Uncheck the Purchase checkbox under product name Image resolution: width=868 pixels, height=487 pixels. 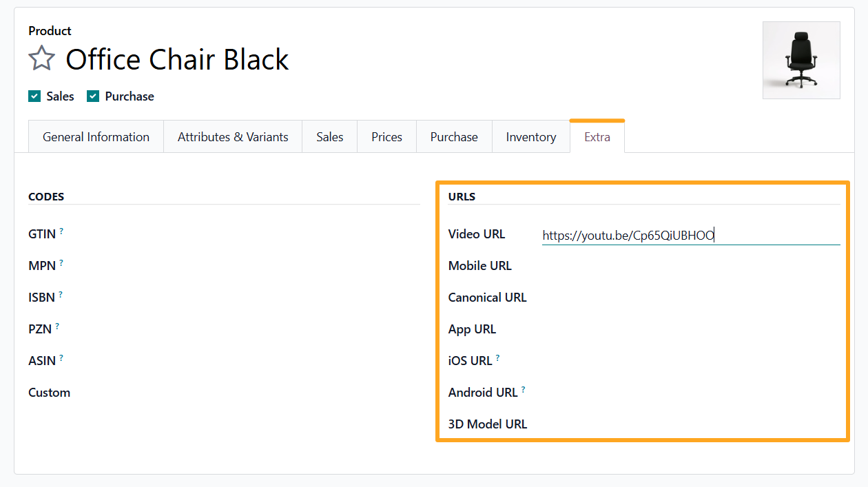pos(93,96)
